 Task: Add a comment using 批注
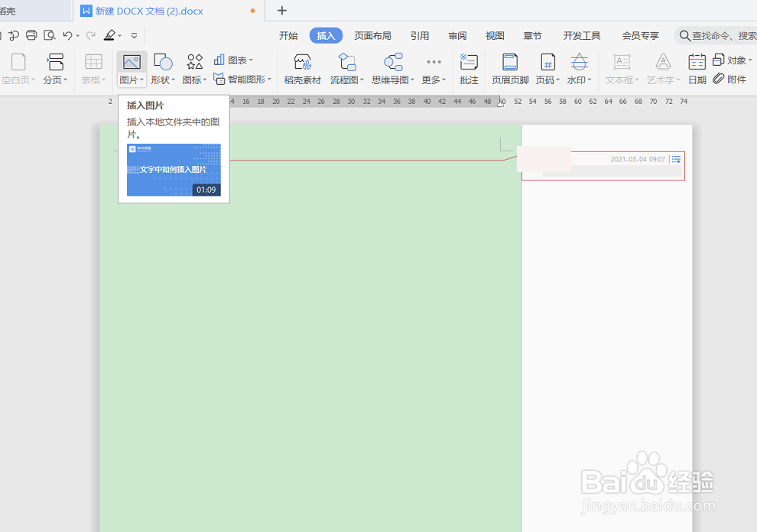pos(469,69)
